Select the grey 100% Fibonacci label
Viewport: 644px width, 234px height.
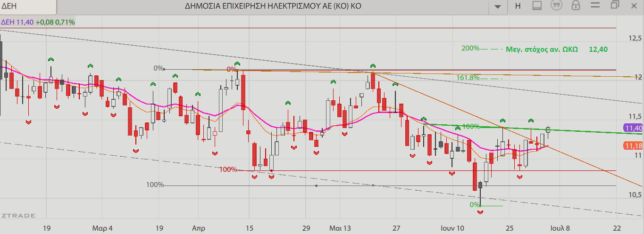pyautogui.click(x=155, y=185)
